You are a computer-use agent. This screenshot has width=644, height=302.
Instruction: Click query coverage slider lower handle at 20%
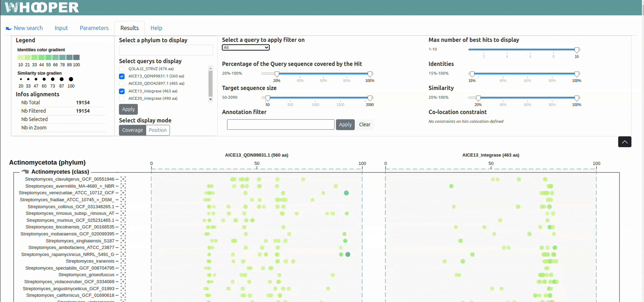pyautogui.click(x=277, y=74)
